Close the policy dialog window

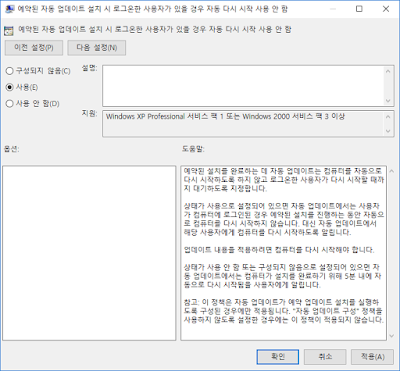pos(386,9)
